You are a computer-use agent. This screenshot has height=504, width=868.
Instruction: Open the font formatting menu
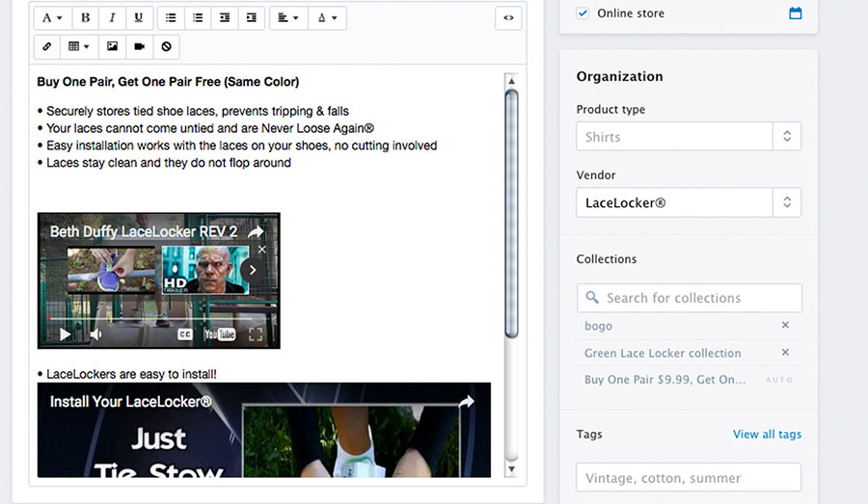(x=52, y=18)
